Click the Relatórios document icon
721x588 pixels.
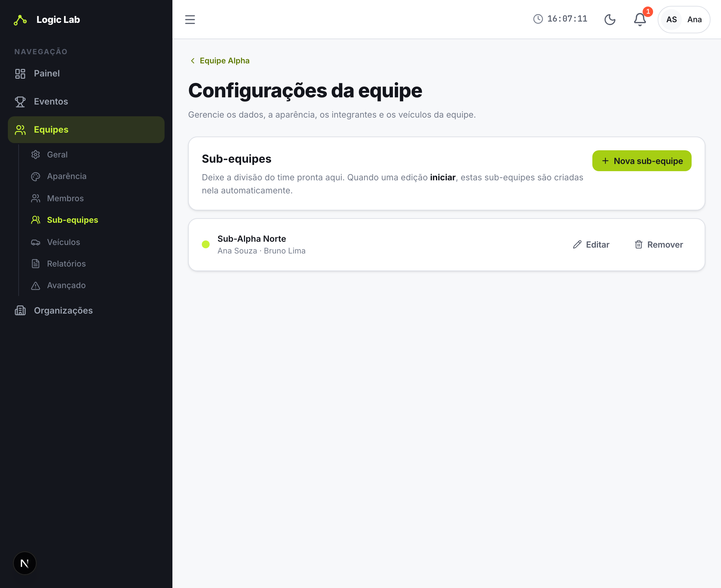[36, 264]
